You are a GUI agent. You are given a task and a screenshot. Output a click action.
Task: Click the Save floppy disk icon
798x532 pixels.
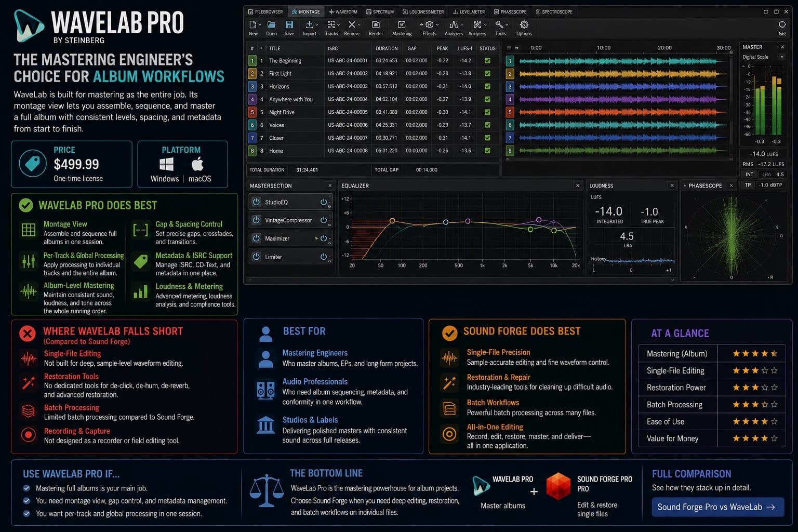pos(289,24)
